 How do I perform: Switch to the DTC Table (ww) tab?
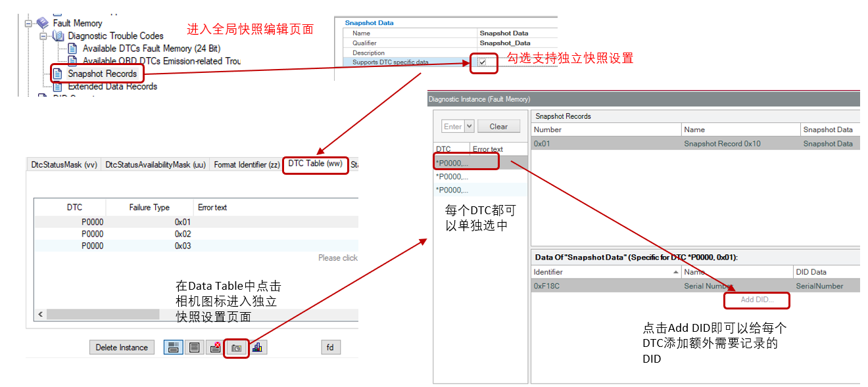(x=315, y=164)
